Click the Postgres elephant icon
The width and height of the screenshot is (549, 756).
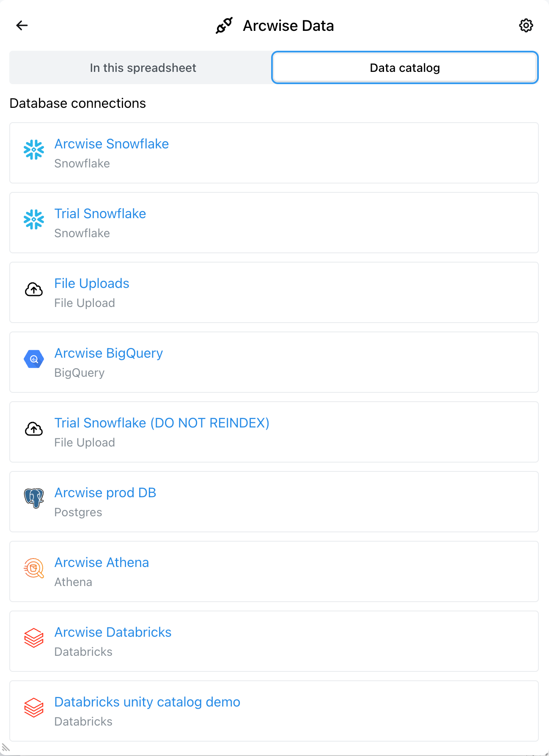tap(34, 498)
